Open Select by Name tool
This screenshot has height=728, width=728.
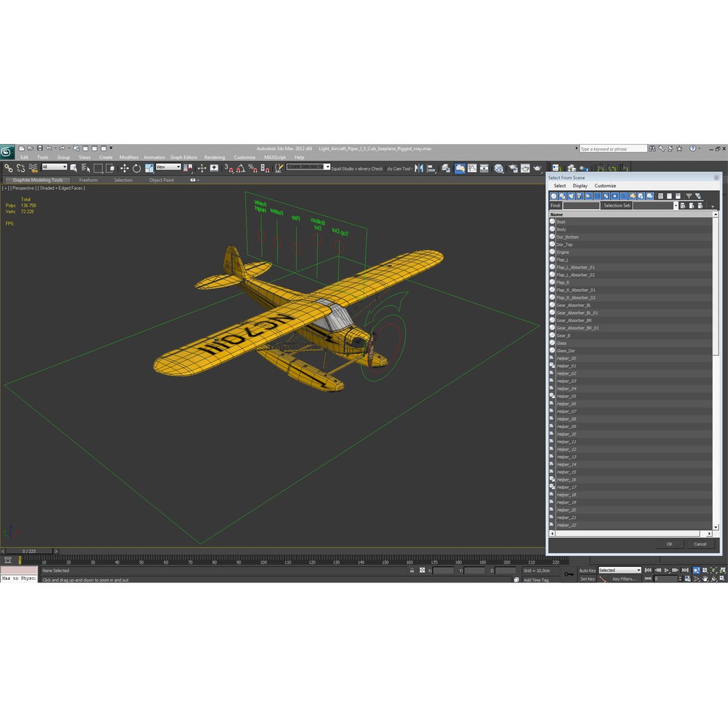coord(86,168)
